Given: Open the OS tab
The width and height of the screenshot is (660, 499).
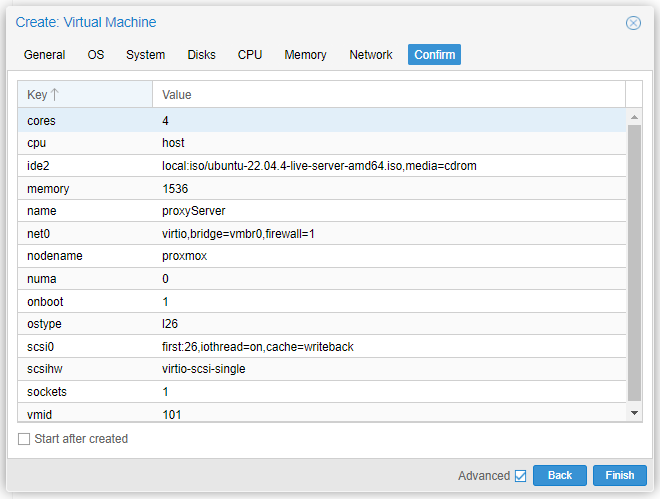Looking at the screenshot, I should (96, 55).
